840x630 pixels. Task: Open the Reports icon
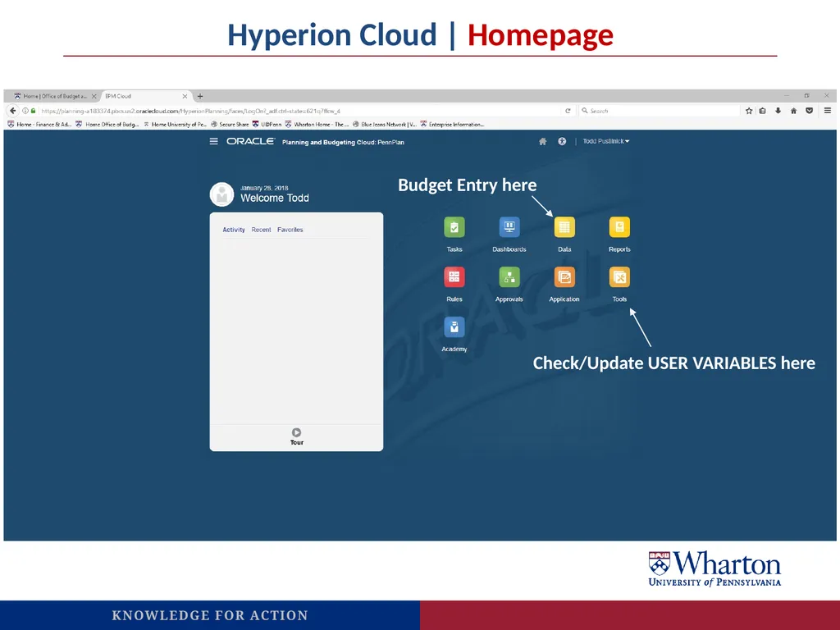click(x=619, y=227)
